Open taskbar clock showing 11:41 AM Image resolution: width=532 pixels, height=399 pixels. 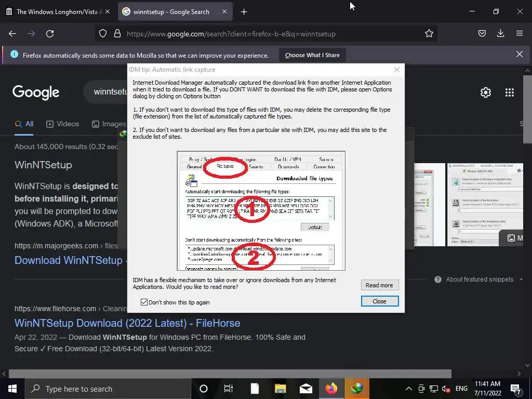487,389
